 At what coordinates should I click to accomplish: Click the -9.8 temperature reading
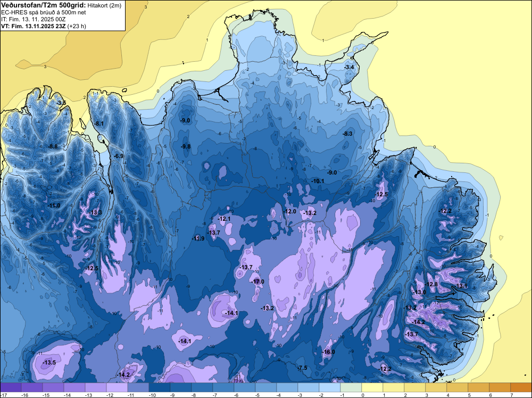tap(186, 146)
